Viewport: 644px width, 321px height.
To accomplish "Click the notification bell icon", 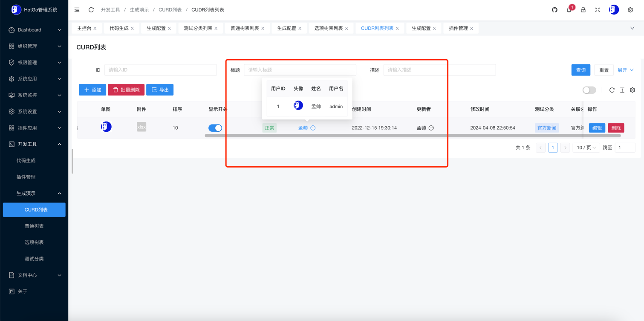I will tap(569, 10).
